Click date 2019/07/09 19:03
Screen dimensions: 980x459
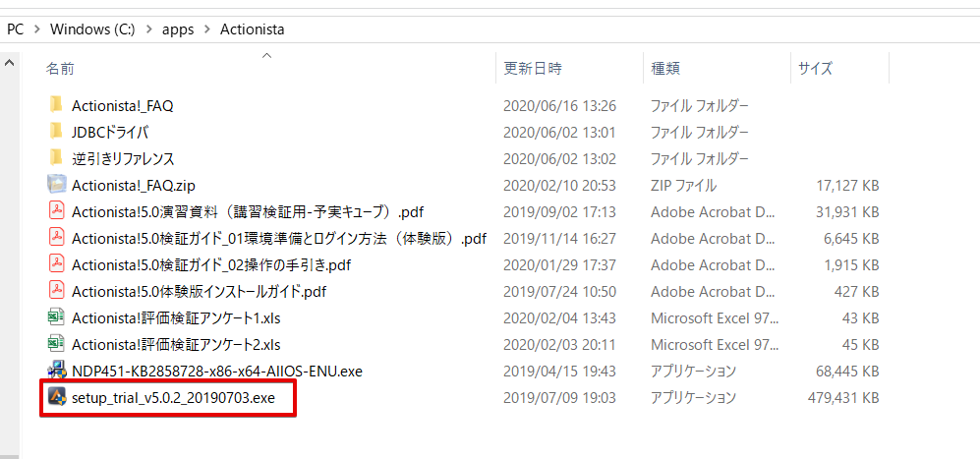(x=559, y=397)
